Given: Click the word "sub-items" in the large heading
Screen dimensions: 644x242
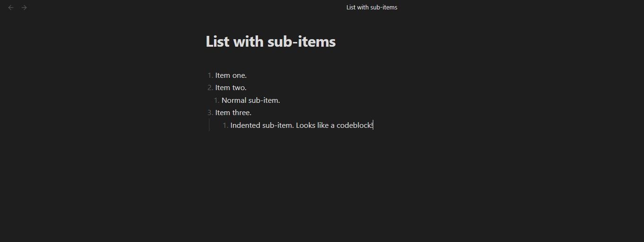Looking at the screenshot, I should [x=301, y=42].
